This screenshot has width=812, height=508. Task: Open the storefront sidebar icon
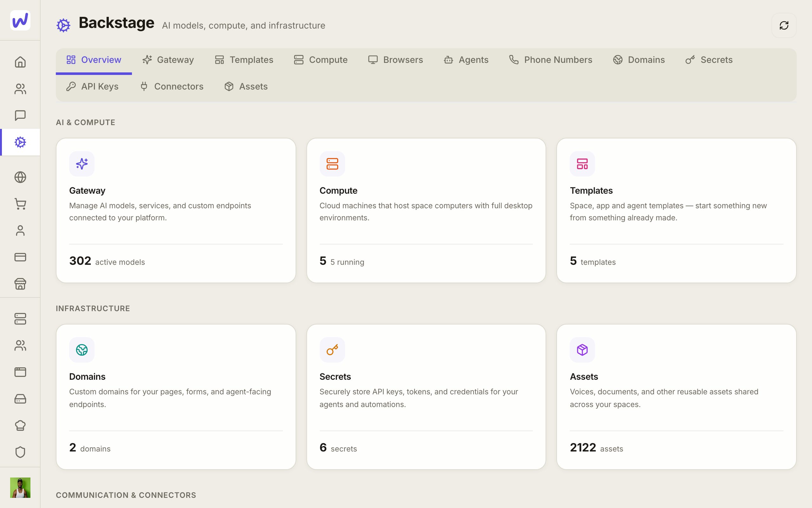(x=20, y=284)
